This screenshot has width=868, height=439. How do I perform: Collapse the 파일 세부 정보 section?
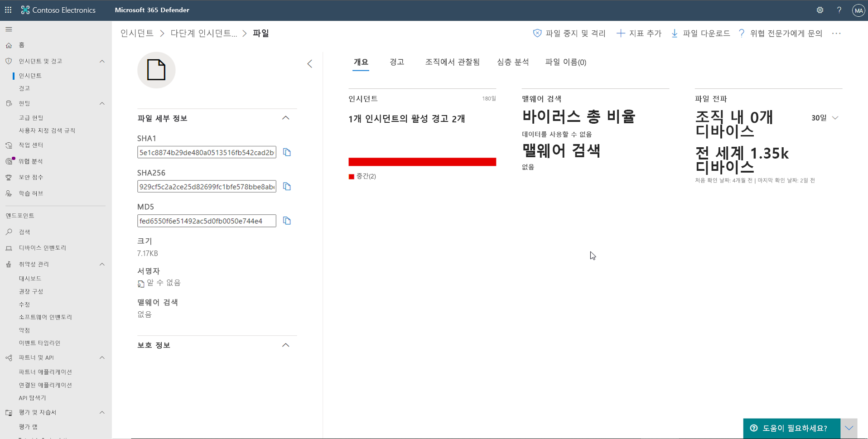(286, 118)
